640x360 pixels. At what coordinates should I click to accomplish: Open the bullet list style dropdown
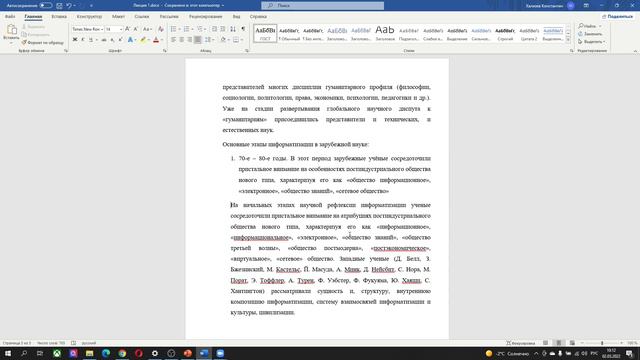point(180,29)
